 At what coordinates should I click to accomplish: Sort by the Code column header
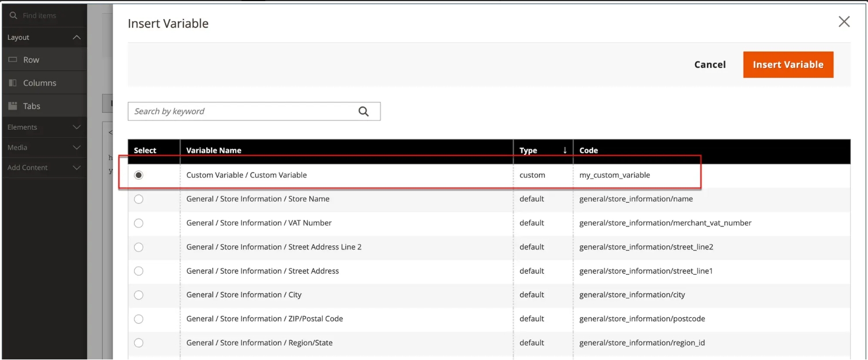point(712,150)
